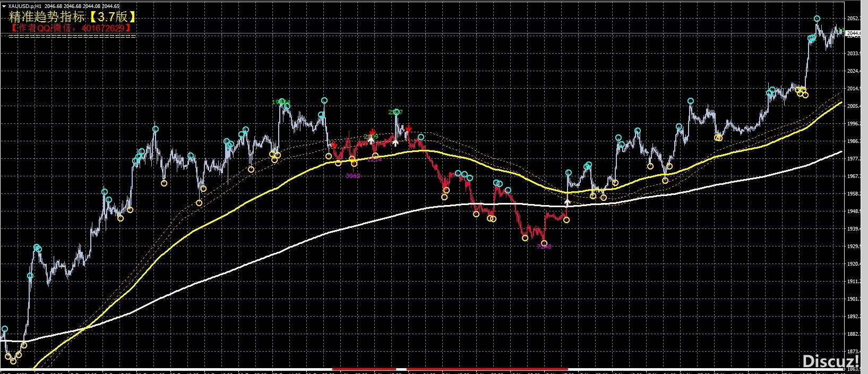
Task: Click the 1939 price axis label
Action: coord(853,229)
